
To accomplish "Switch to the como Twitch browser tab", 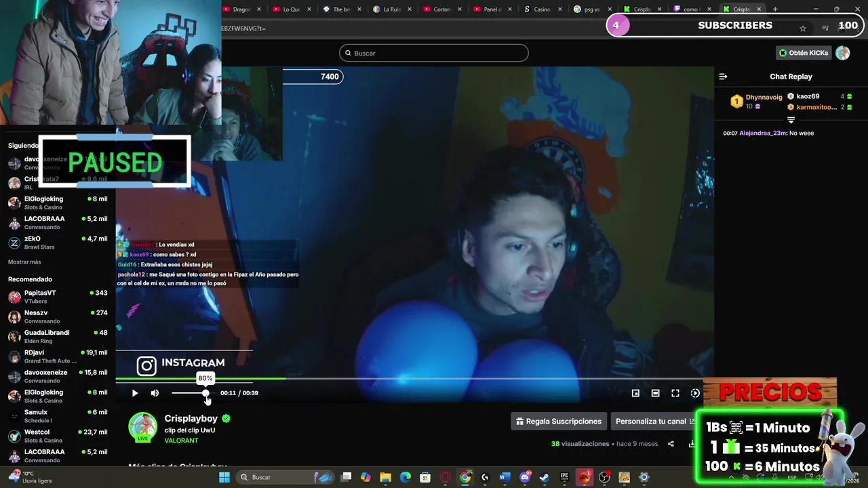I will 693,9.
